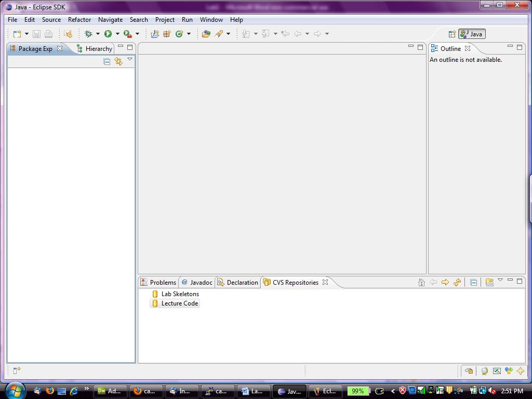This screenshot has height=399, width=532.
Task: Open the New wizard dropdown arrow
Action: pyautogui.click(x=26, y=34)
